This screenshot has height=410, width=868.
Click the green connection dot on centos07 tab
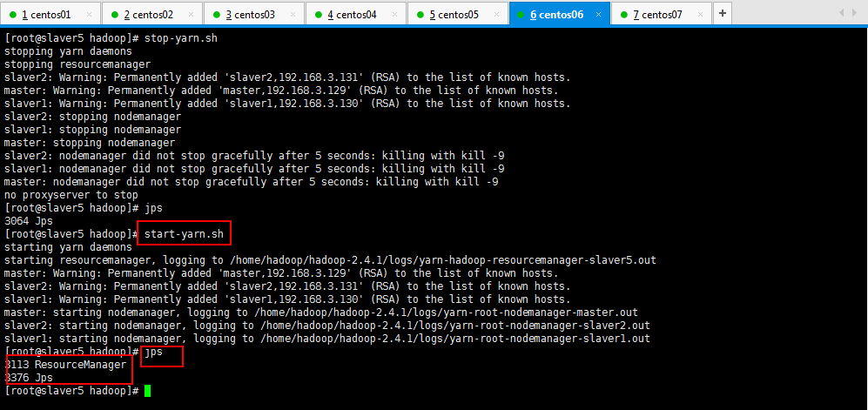(x=624, y=15)
